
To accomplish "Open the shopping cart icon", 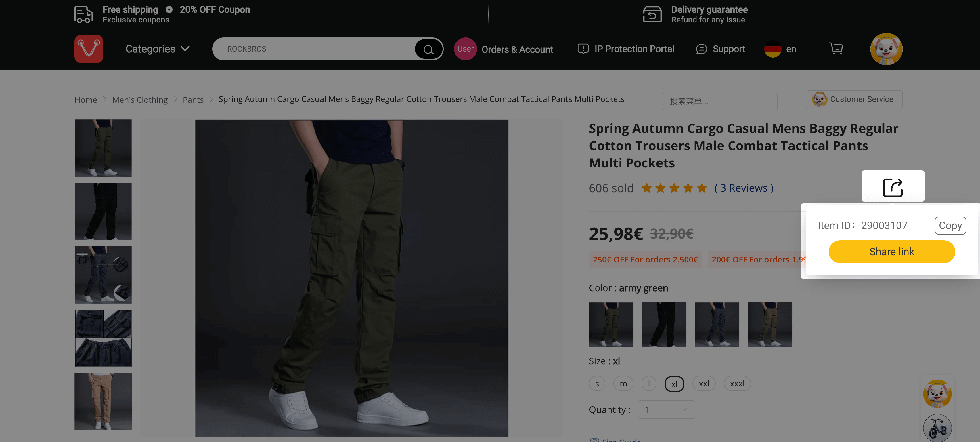I will [836, 49].
